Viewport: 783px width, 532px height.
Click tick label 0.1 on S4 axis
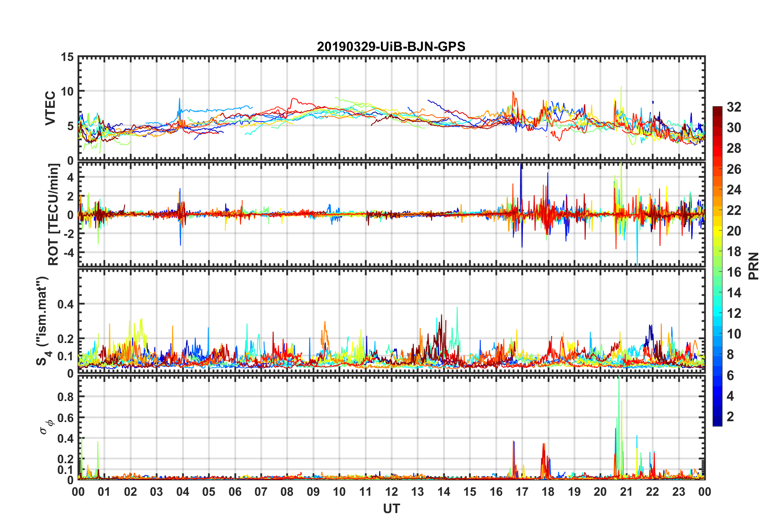[x=65, y=356]
